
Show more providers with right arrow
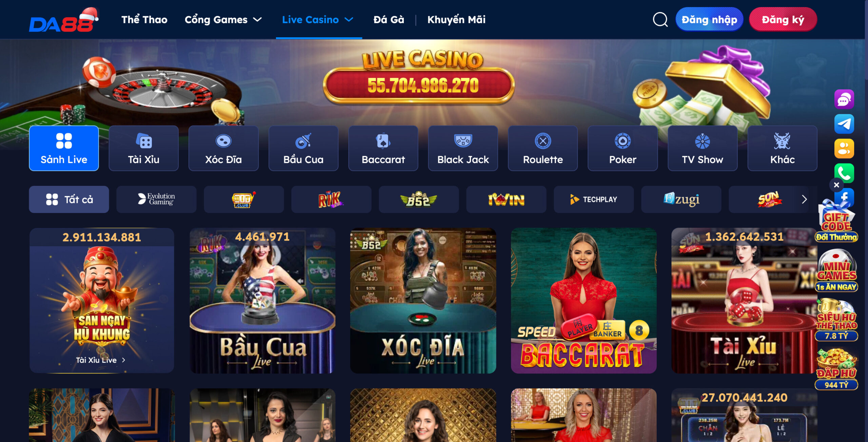pyautogui.click(x=804, y=199)
